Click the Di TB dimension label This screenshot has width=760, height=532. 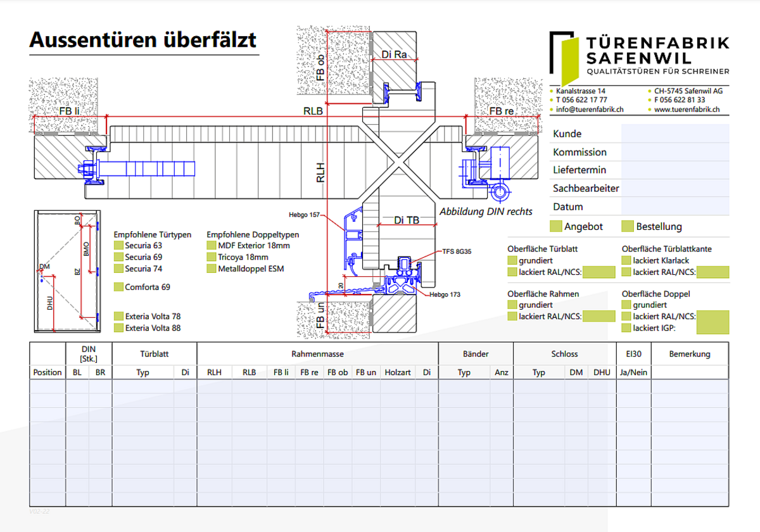[x=406, y=220]
